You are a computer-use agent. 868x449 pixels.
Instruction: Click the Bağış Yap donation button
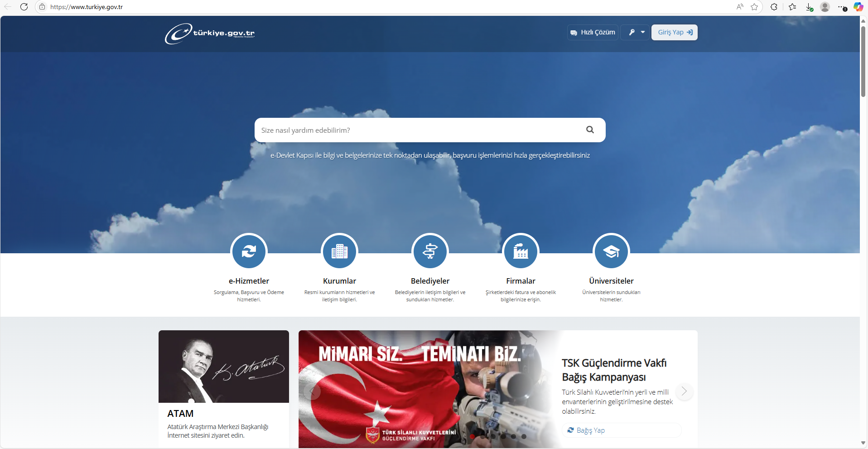tap(621, 430)
